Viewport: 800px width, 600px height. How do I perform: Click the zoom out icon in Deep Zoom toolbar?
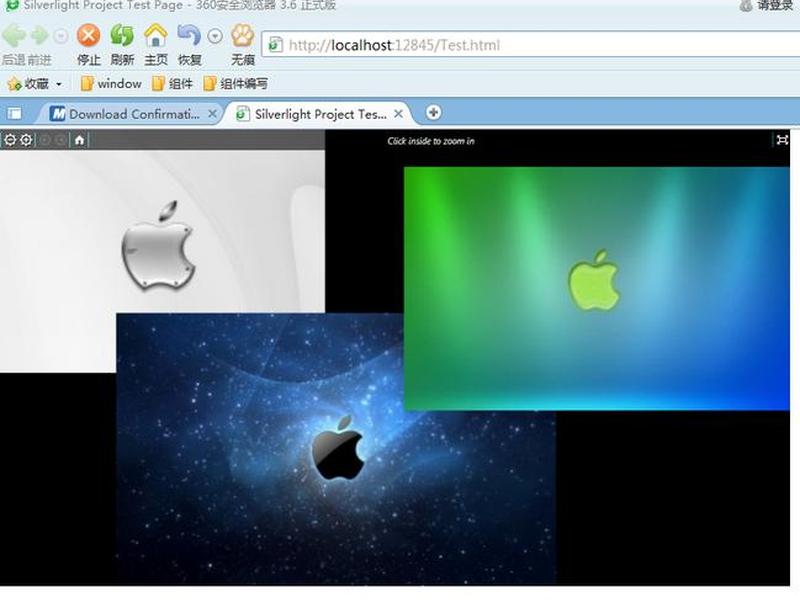[x=10, y=140]
